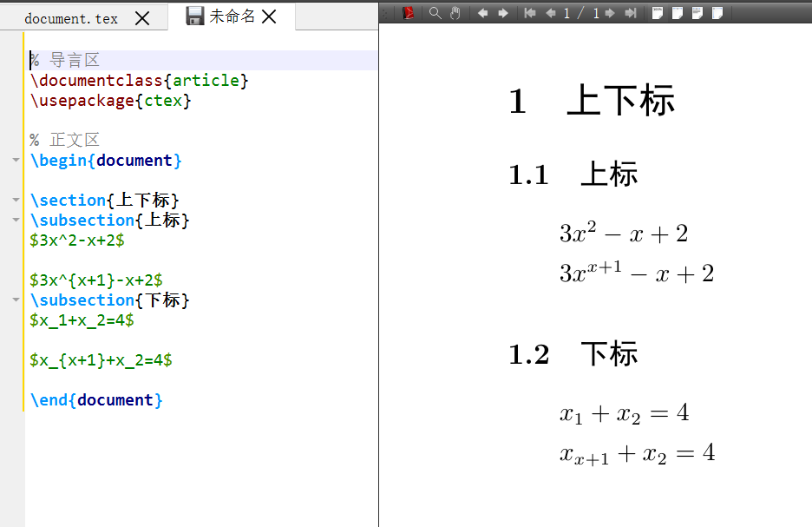Click the \begin{document} text in editor
The height and width of the screenshot is (527, 812).
tap(106, 160)
